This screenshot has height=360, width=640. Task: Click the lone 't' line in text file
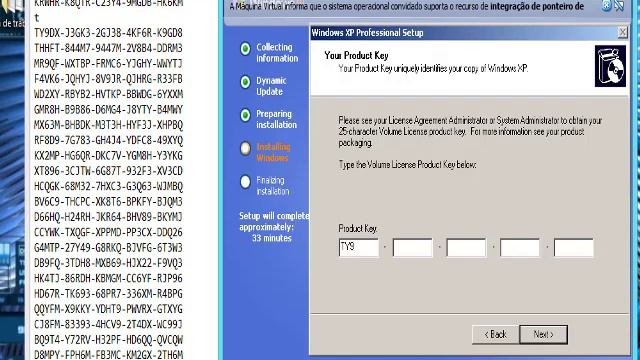(x=37, y=18)
